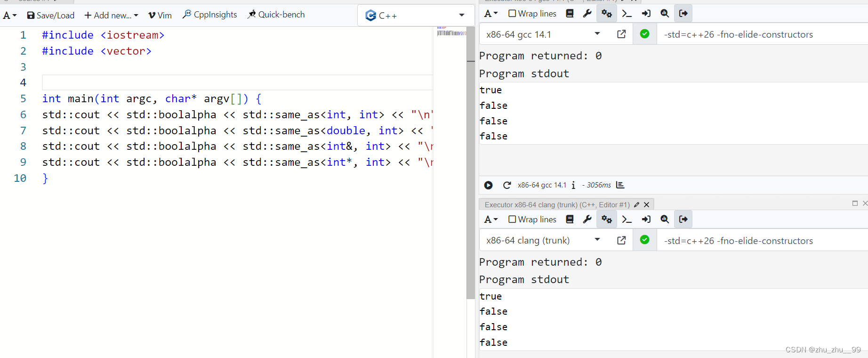The image size is (868, 358).
Task: Pop out the clang compiler picker
Action: click(621, 240)
